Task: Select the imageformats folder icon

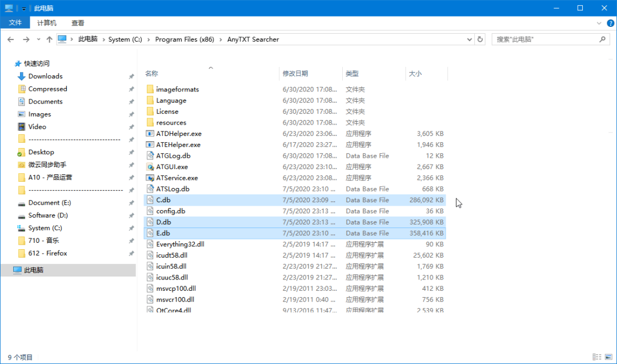Action: click(150, 89)
